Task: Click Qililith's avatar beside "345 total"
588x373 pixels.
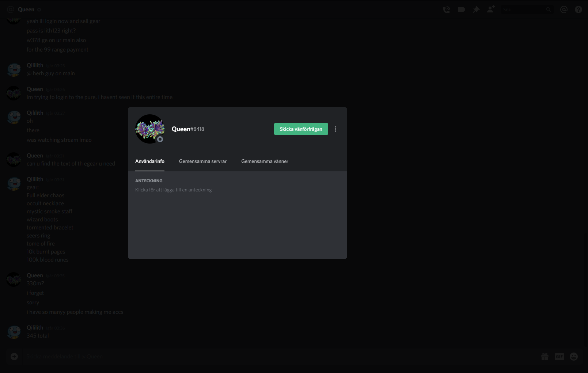Action: 14,332
